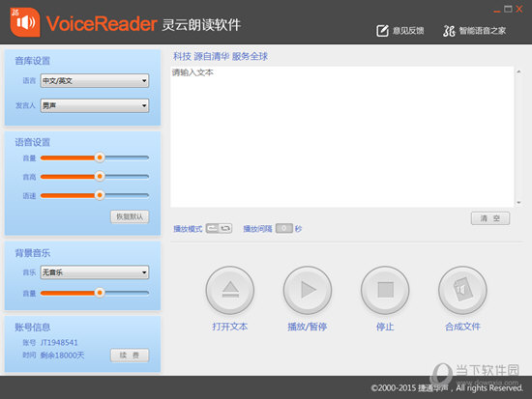Click the 清空 clear text button
The image size is (532, 399).
point(490,218)
